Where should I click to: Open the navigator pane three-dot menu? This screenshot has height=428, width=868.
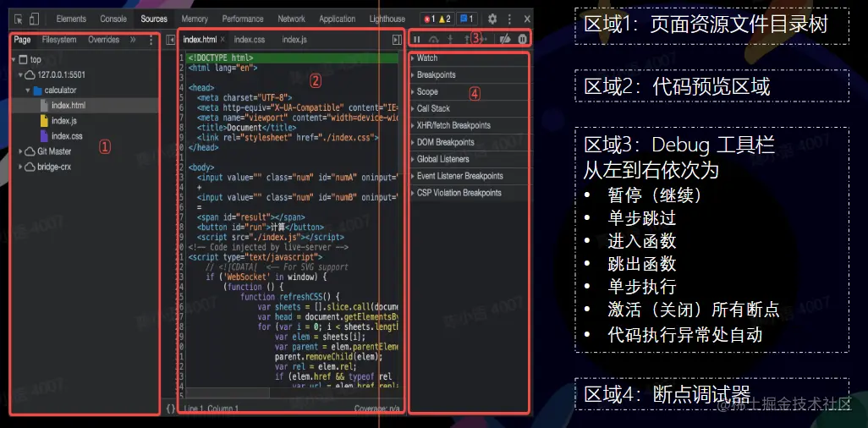point(151,40)
